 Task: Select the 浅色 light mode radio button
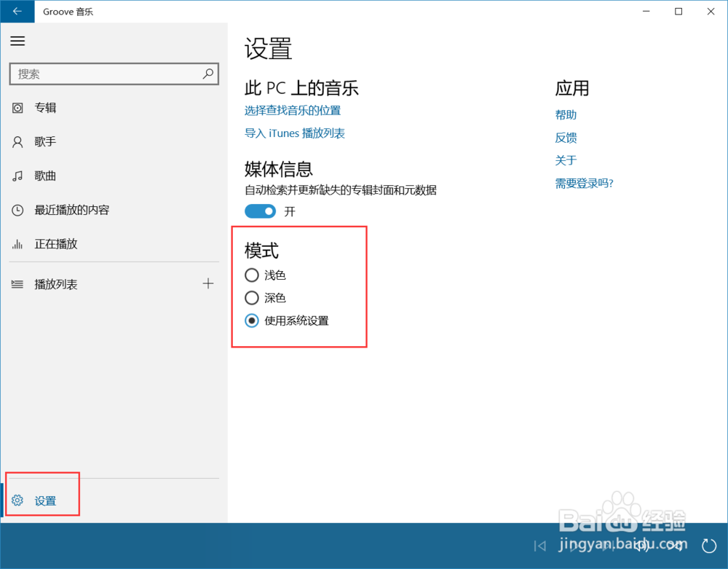[252, 275]
